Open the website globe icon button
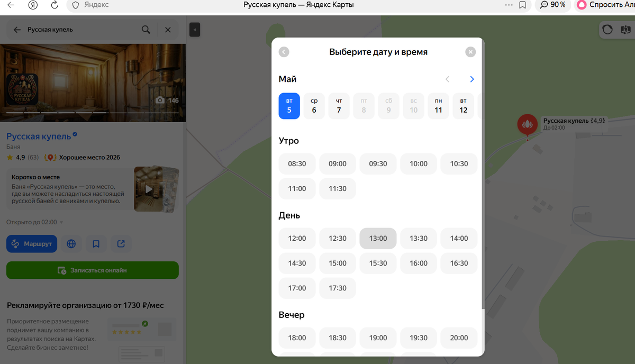635x364 pixels. [71, 244]
